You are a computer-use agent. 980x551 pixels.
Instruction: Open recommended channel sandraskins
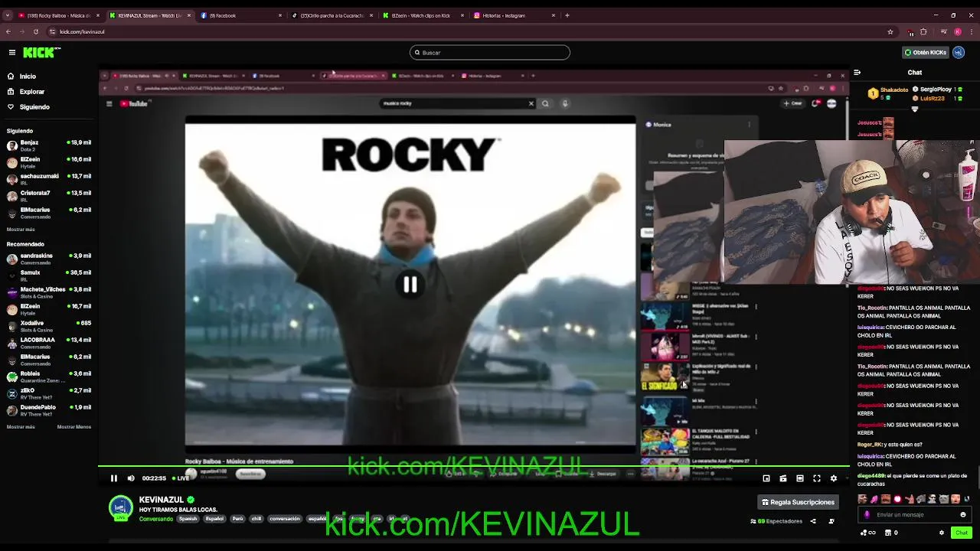point(49,259)
